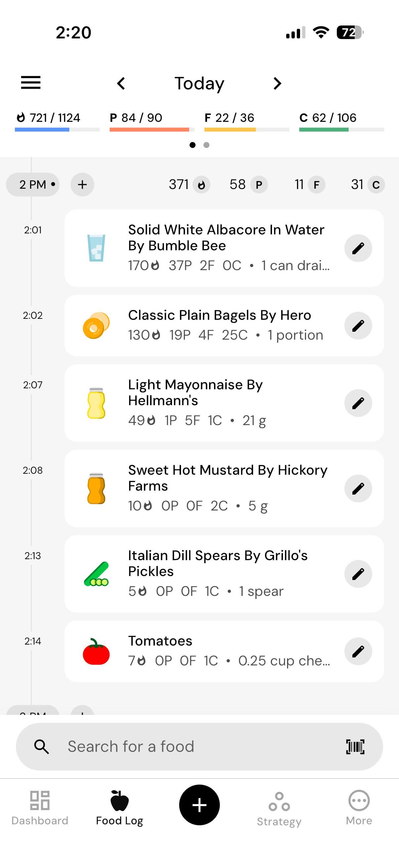Collapse the 2 PM time group
The width and height of the screenshot is (399, 868).
33,185
